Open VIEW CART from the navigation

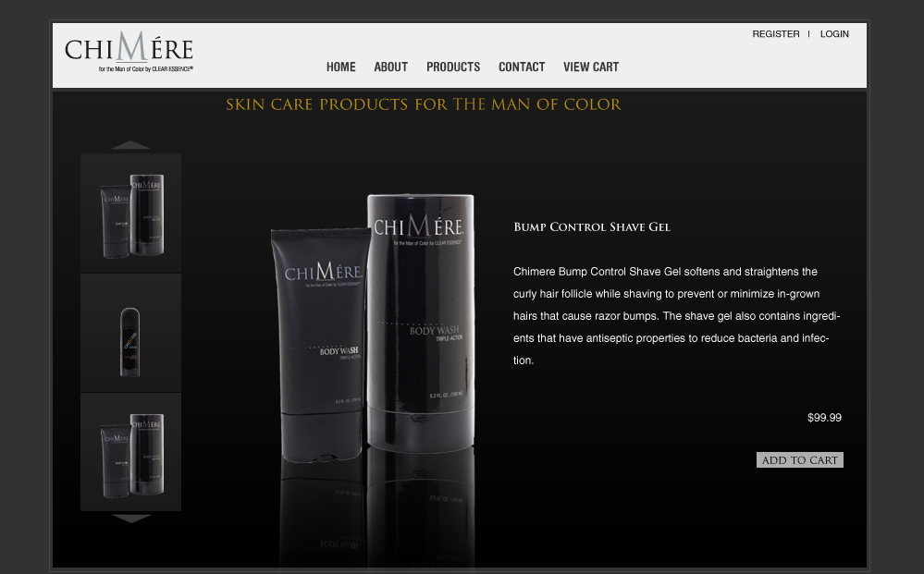pyautogui.click(x=591, y=67)
